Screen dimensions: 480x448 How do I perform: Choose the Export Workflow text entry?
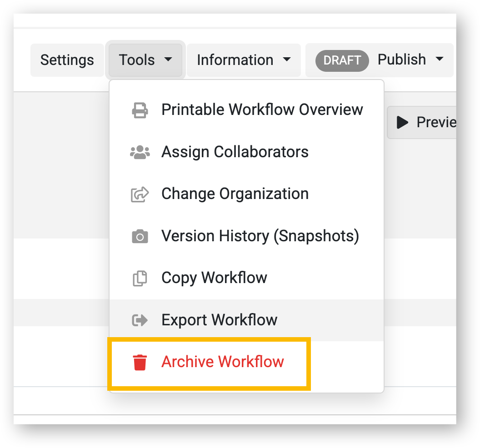click(219, 320)
